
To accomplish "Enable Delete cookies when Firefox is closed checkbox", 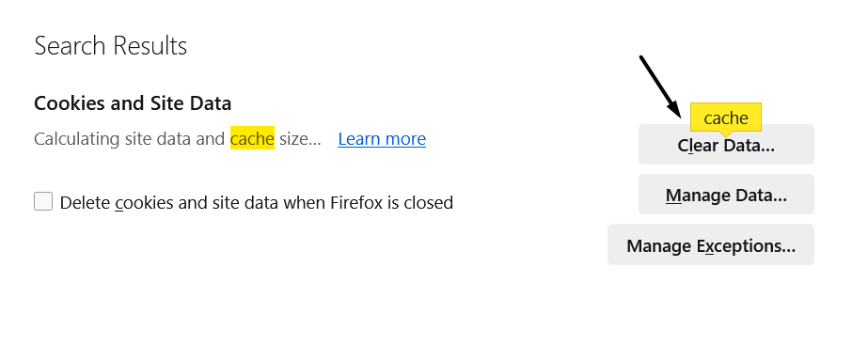I will coord(43,201).
